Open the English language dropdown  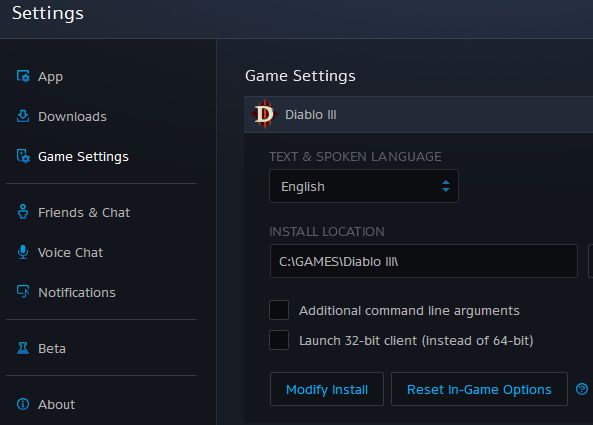pos(364,186)
